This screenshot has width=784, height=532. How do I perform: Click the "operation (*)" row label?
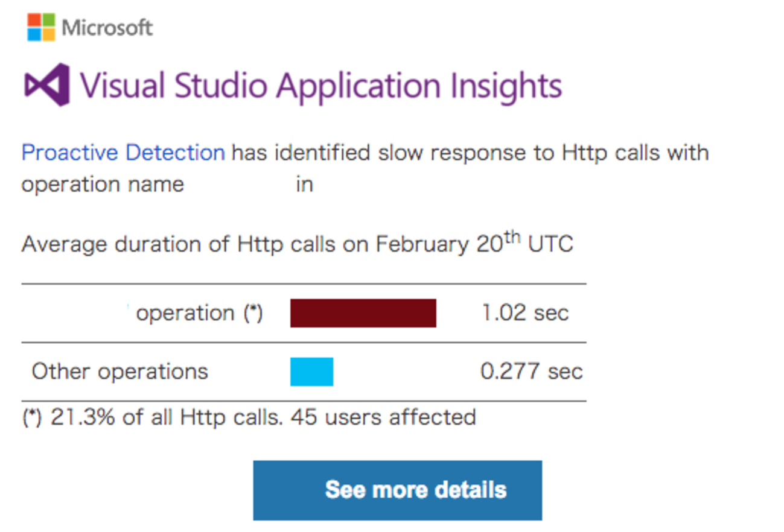pyautogui.click(x=199, y=313)
